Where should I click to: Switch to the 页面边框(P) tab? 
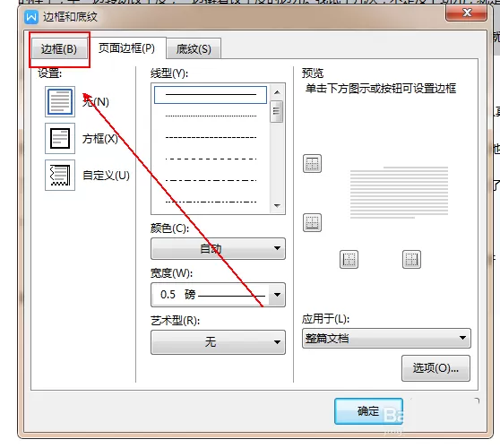click(126, 48)
